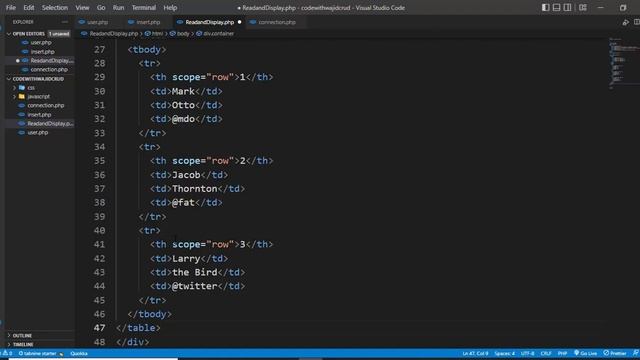Open customize layout icon
This screenshot has width=640, height=360.
[x=583, y=7]
